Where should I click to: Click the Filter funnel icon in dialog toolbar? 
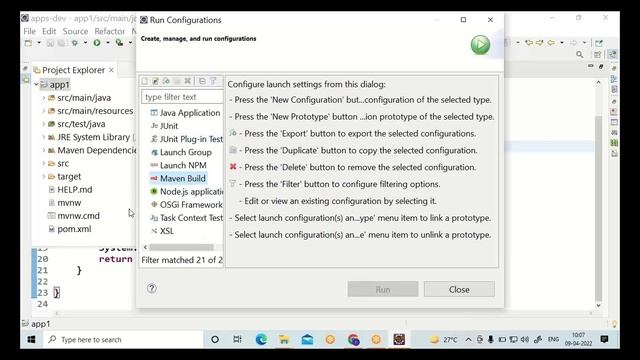pos(213,81)
